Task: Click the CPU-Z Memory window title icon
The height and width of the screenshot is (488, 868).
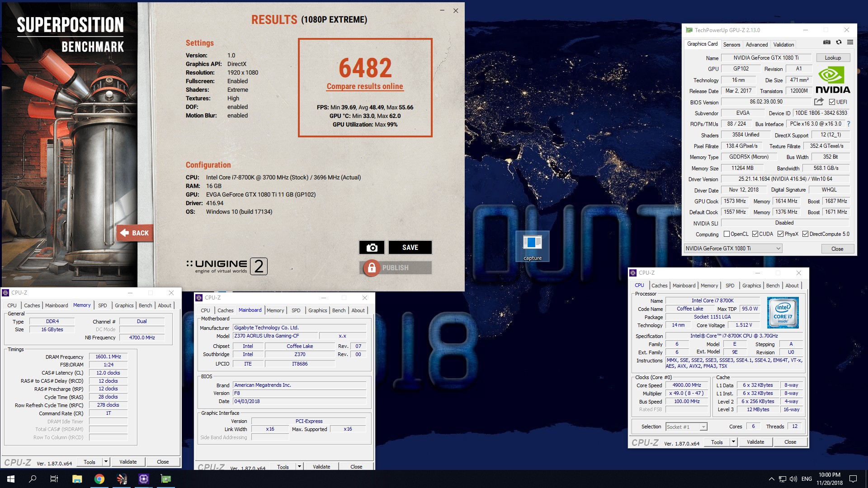Action: (x=5, y=293)
